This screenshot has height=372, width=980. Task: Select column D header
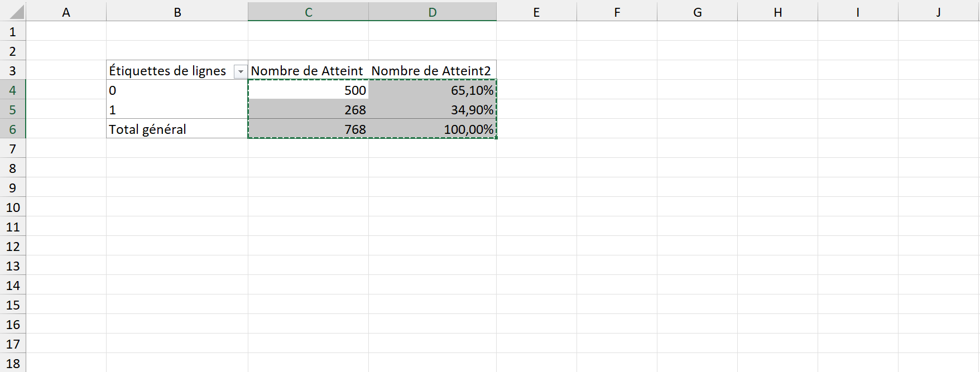coord(432,12)
